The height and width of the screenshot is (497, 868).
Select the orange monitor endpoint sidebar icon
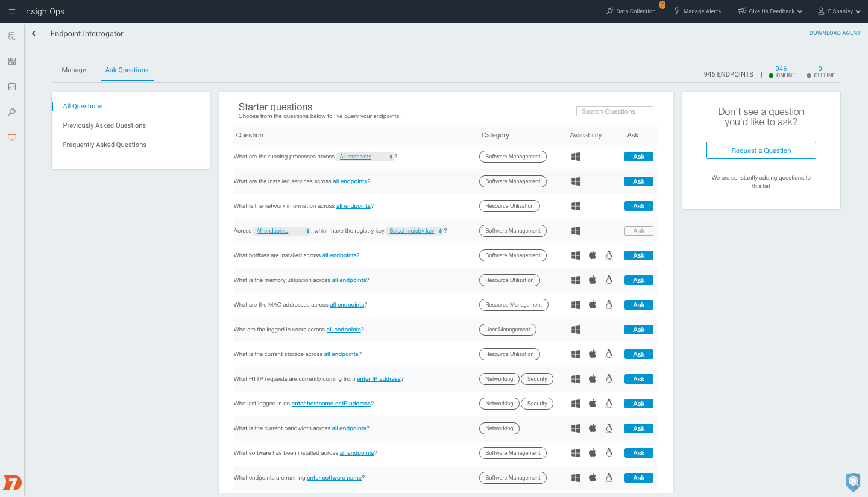(12, 137)
